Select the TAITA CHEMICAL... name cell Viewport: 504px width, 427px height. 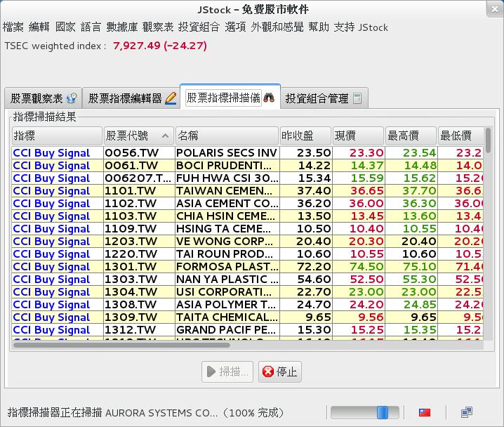pos(227,317)
